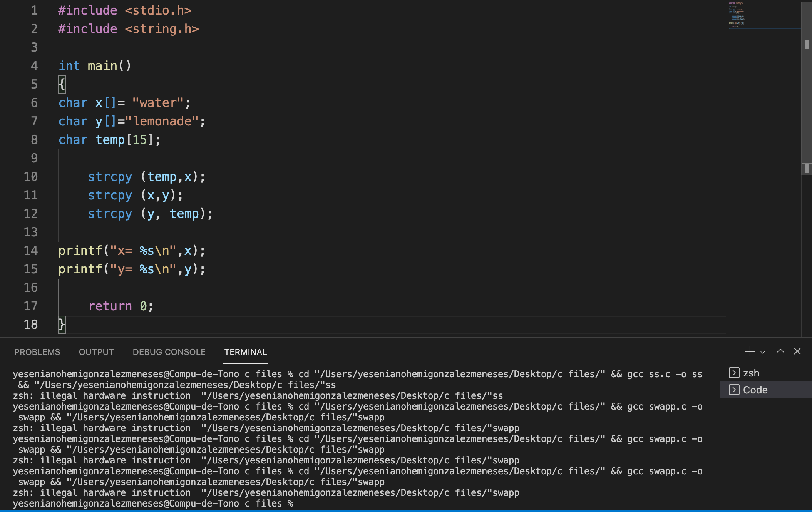The image size is (812, 512).
Task: Open the terminal launch profile dropdown chevron
Action: pyautogui.click(x=763, y=352)
